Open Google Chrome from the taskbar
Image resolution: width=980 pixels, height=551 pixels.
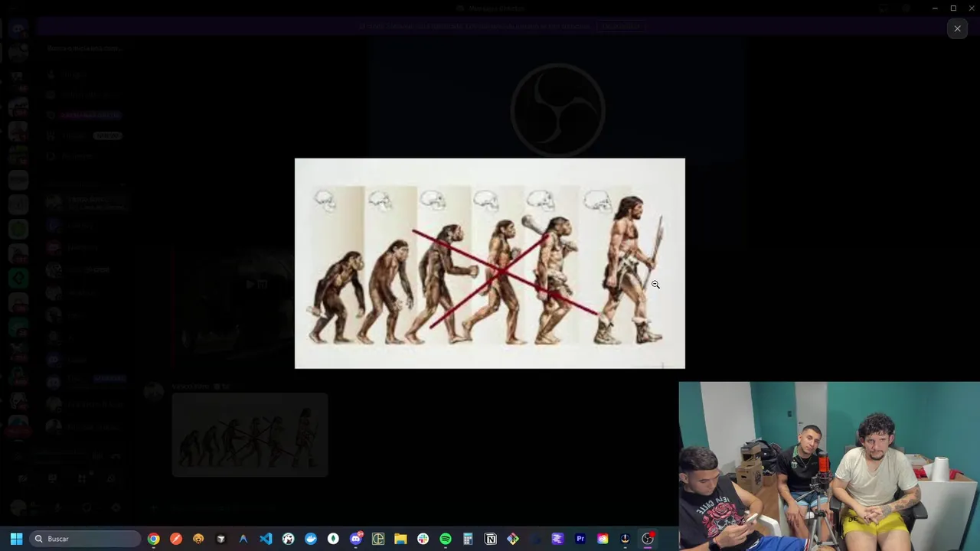click(154, 539)
